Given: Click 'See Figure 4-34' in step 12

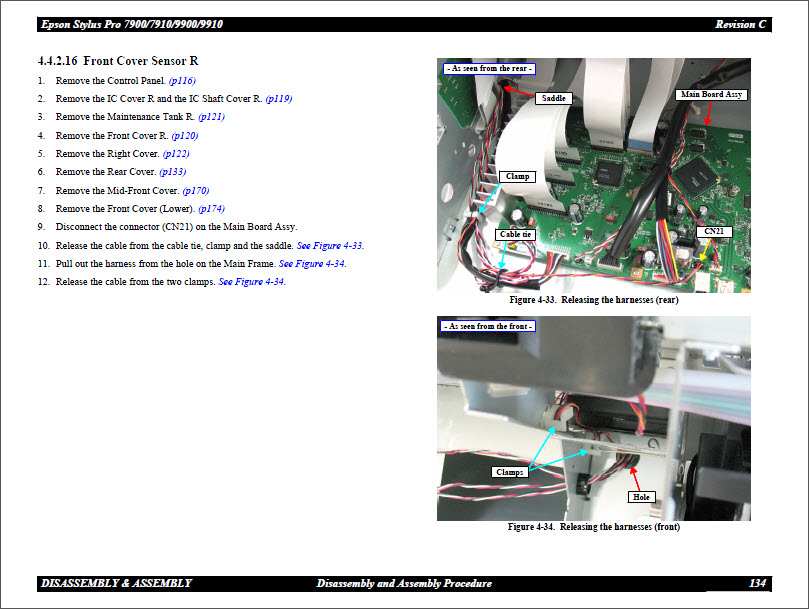Looking at the screenshot, I should (x=252, y=282).
